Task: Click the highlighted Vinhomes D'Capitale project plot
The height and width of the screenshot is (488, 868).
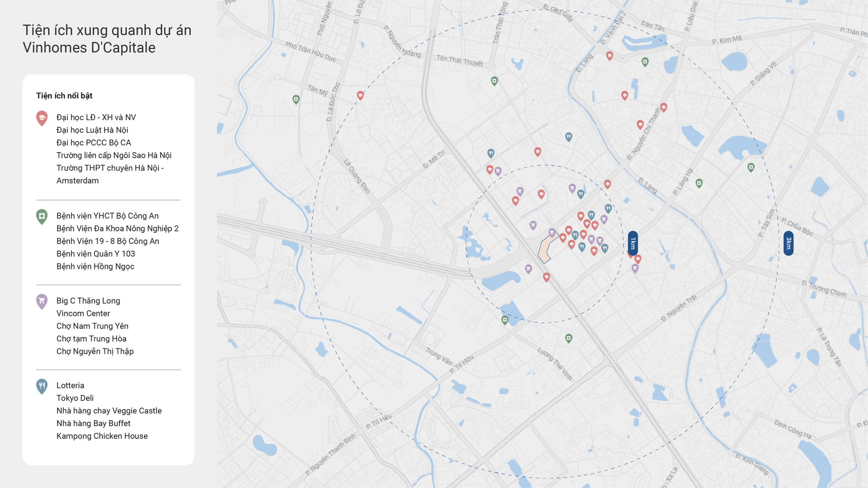Action: point(547,249)
